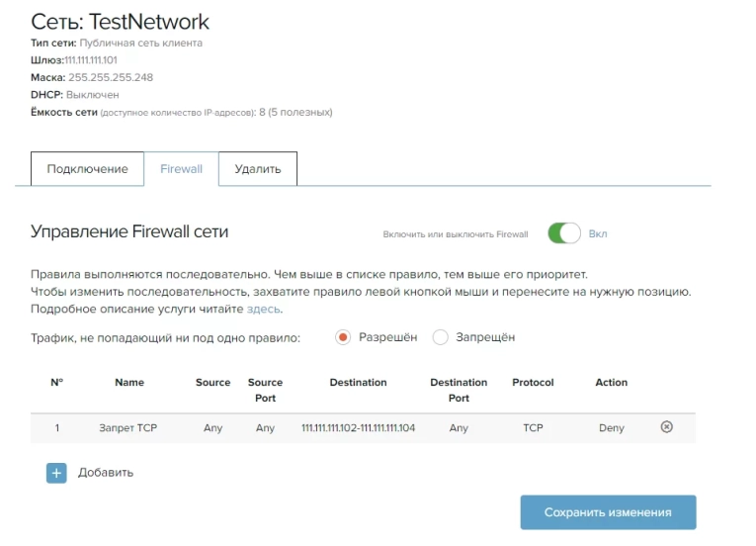Select the Разрешён radio button

(x=344, y=337)
